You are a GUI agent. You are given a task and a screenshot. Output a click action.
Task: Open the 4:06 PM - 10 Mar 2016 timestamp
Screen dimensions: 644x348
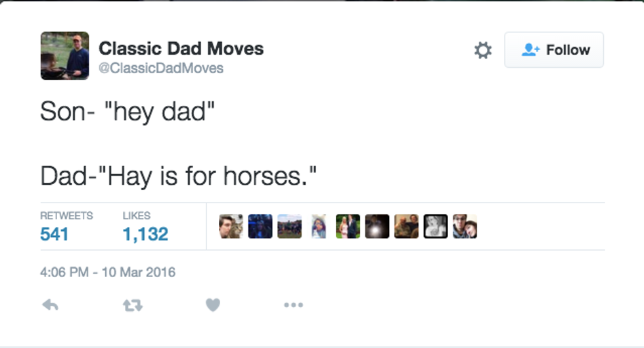coord(108,272)
